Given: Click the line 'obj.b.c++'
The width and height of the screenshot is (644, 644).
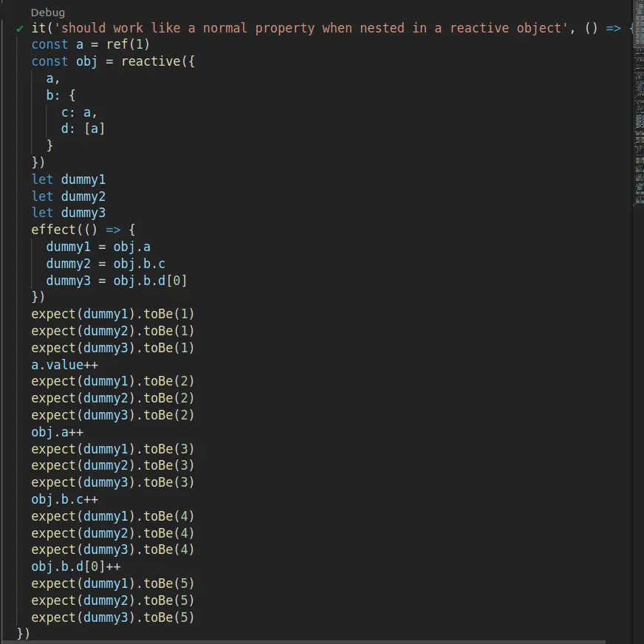Looking at the screenshot, I should 65,499.
